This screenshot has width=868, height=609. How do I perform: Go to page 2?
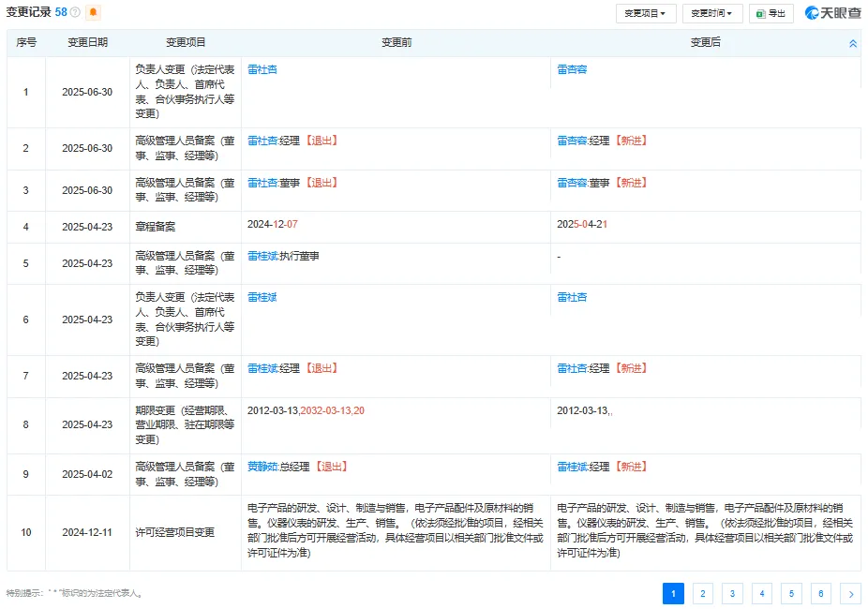click(702, 593)
